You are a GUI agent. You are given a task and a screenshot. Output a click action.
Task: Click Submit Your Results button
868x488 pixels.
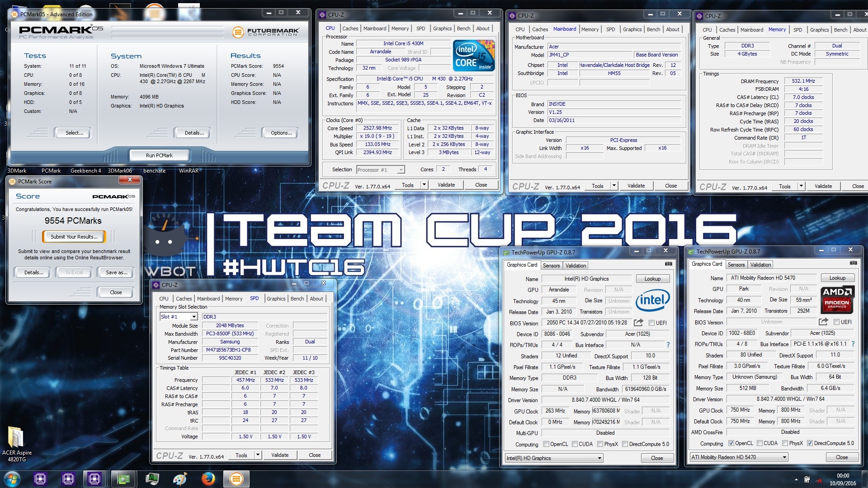[74, 237]
